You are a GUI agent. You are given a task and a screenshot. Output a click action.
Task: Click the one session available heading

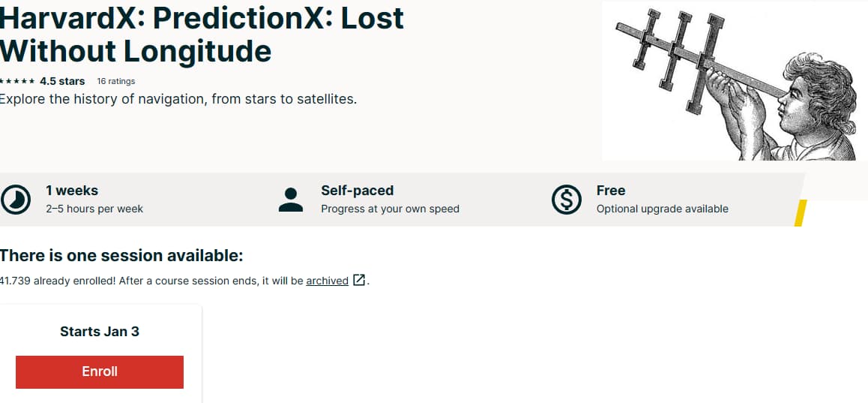tap(121, 256)
